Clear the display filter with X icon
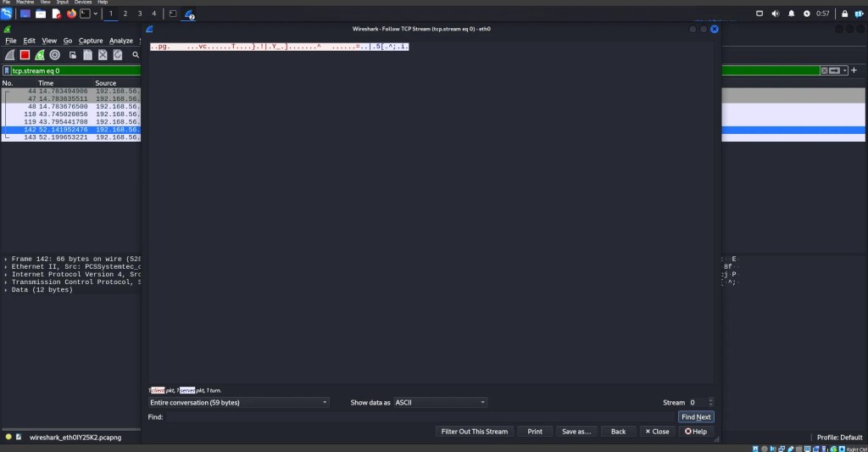This screenshot has width=868, height=452. coord(825,70)
